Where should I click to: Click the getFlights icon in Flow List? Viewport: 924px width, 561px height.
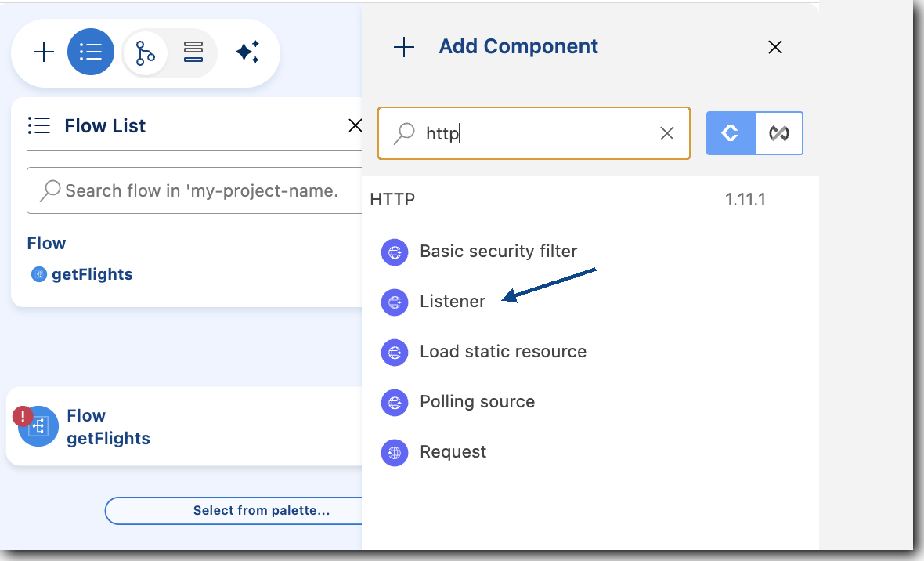tap(39, 274)
